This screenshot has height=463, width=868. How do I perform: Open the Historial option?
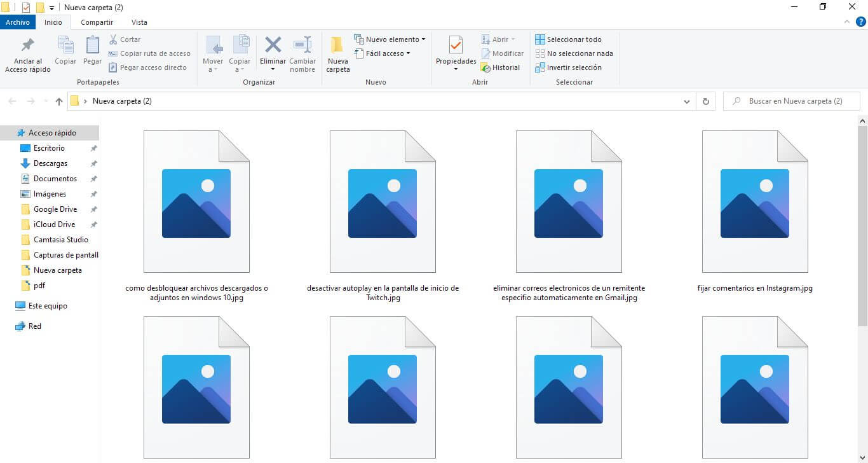click(x=501, y=67)
